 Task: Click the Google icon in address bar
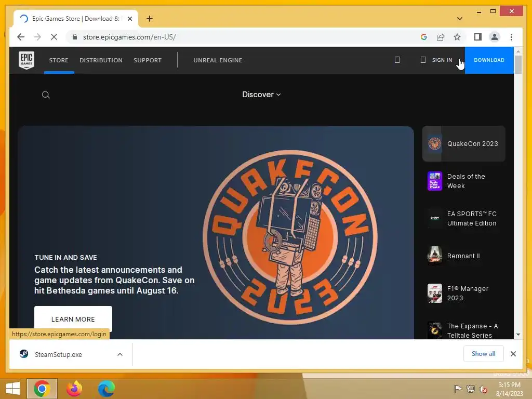click(x=424, y=37)
